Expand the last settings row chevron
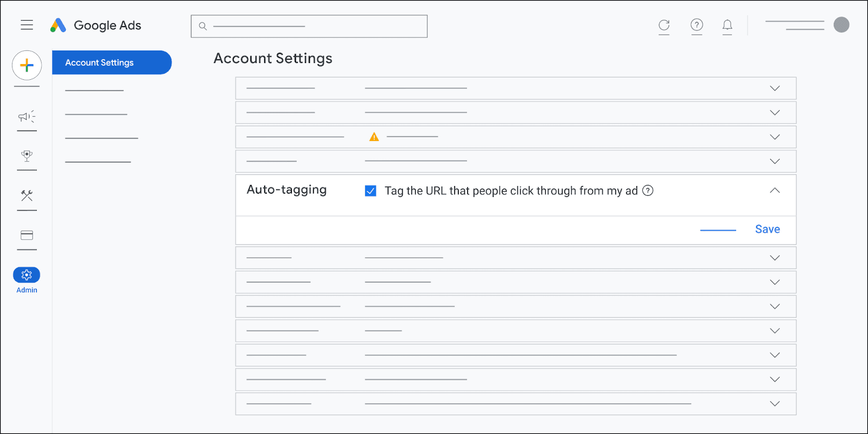Viewport: 868px width, 434px height. tap(775, 404)
